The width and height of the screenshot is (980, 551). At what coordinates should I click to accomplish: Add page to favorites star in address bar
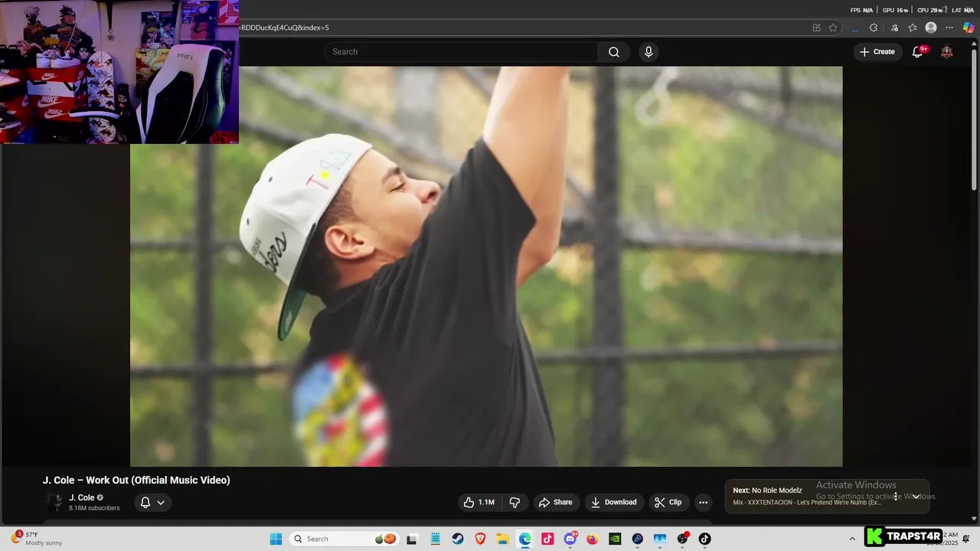tap(833, 28)
